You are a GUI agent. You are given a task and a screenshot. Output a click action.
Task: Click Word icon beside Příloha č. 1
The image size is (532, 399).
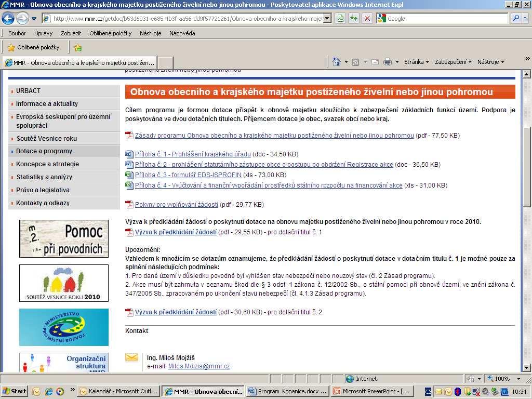129,154
